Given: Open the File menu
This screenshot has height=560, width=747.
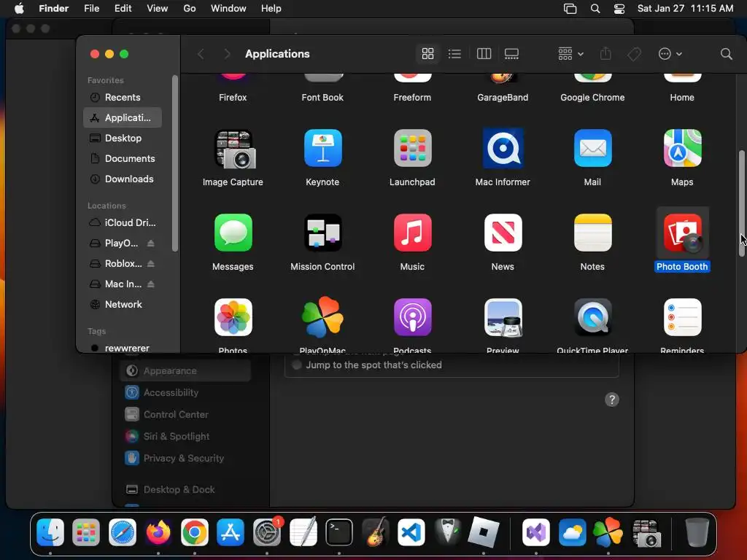Looking at the screenshot, I should (x=91, y=9).
